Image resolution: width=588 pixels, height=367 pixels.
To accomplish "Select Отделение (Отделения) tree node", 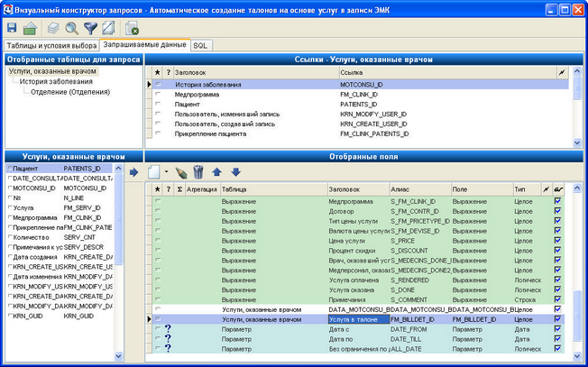I will [x=70, y=92].
